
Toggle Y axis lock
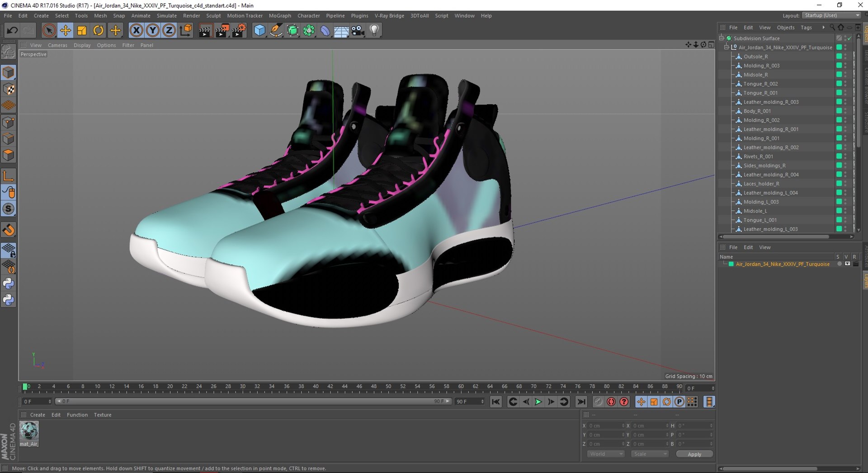(152, 30)
